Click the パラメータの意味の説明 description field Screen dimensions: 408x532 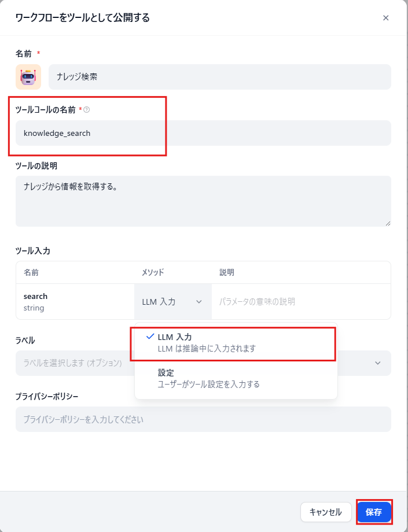[x=301, y=302]
